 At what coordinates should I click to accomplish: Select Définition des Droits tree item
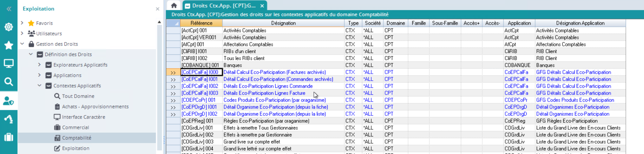(x=68, y=54)
